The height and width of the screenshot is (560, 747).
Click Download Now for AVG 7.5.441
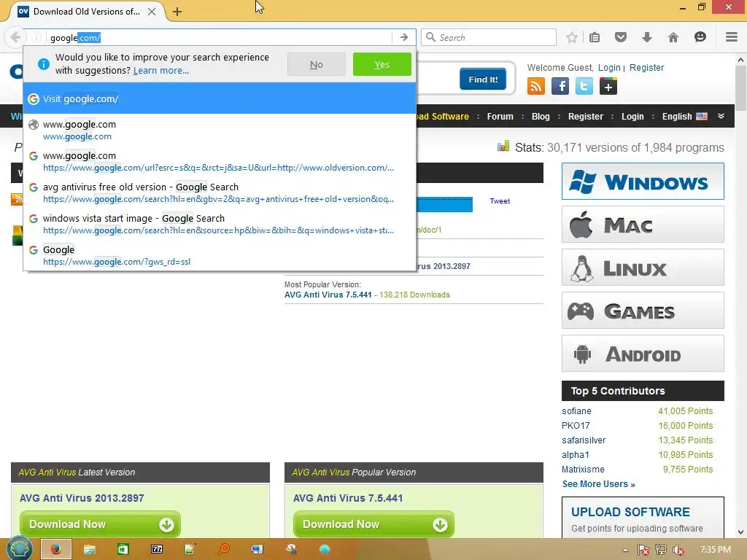point(373,524)
